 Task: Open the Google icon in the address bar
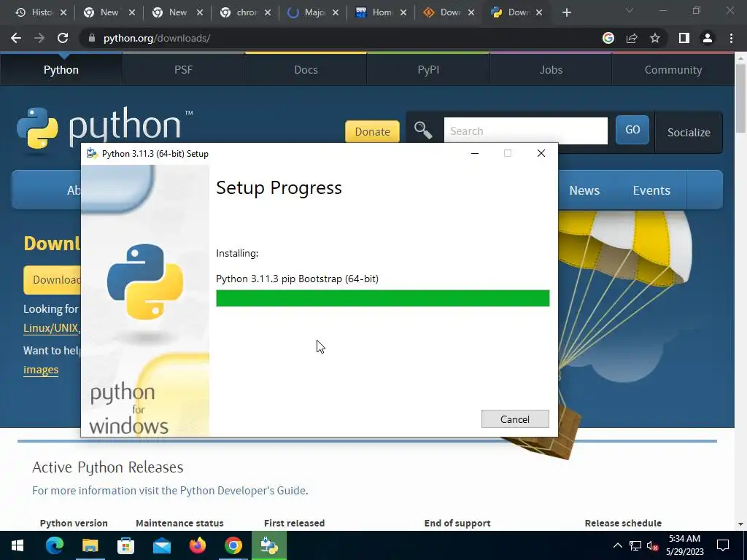[608, 38]
